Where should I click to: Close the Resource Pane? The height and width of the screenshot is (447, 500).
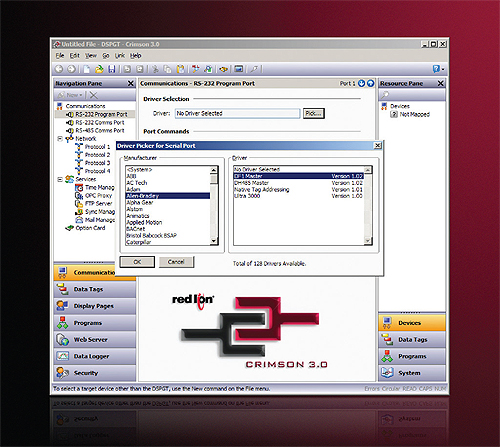tap(441, 83)
